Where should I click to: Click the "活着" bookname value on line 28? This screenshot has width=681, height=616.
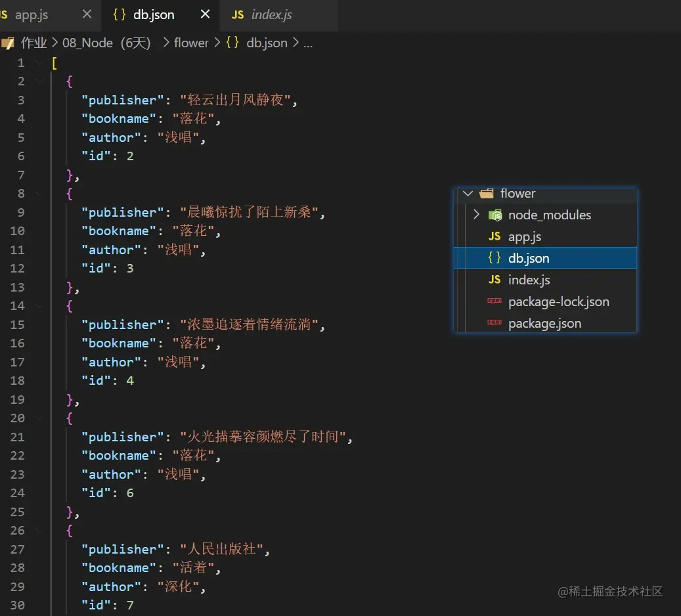coord(193,568)
